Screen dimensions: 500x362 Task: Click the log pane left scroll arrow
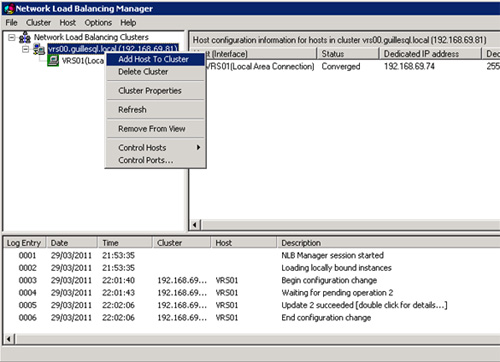(9, 339)
